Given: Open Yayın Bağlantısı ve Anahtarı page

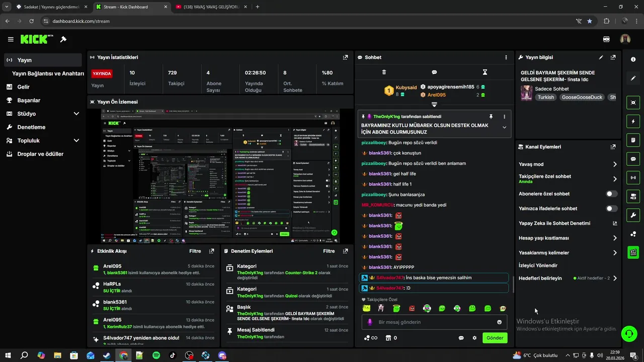Looking at the screenshot, I should (x=48, y=73).
